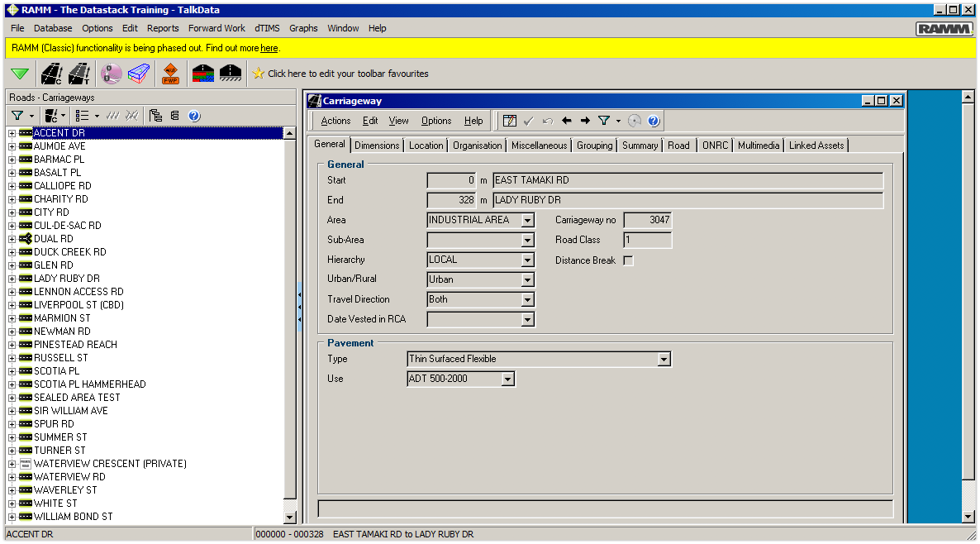Open the Area dropdown showing INDUSTRIAL AREA
The image size is (980, 544).
coord(529,220)
